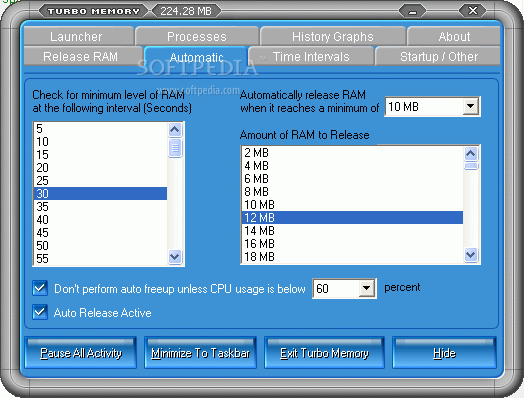Screen dimensions: 524x398
Task: Click Pause All Activity button
Action: [81, 353]
